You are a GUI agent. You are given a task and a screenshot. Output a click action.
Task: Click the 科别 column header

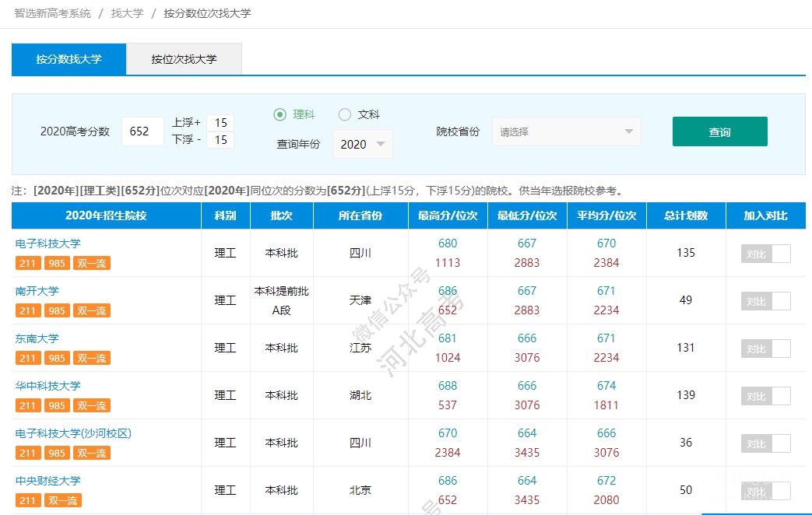tap(225, 215)
